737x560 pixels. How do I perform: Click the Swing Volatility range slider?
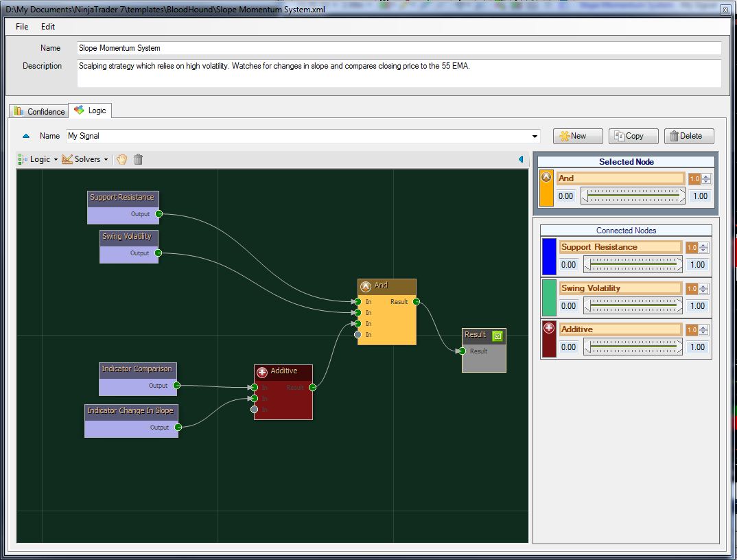click(x=633, y=306)
